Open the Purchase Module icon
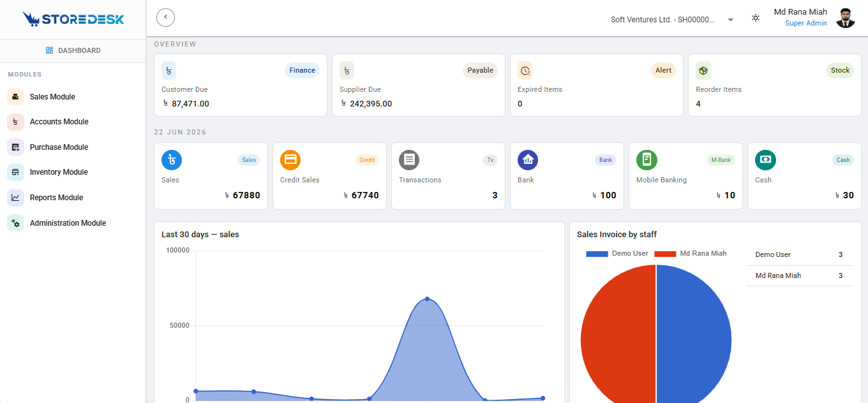868x403 pixels. point(15,147)
